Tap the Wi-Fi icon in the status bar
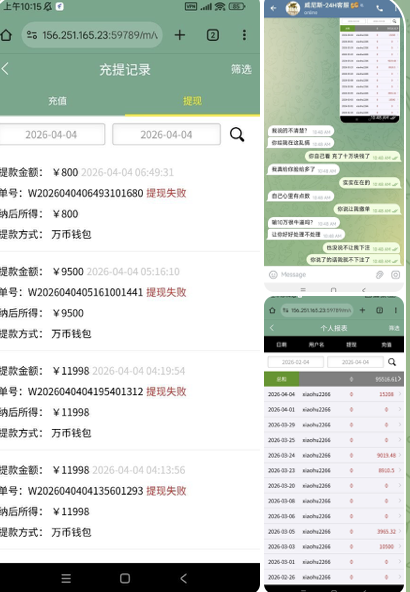Screen dimensions: 410x592 [x=220, y=6]
